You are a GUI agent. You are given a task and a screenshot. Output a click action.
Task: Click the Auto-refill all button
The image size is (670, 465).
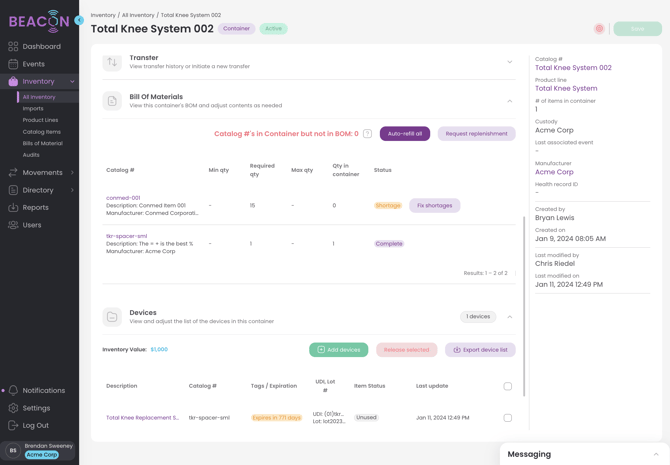pos(405,134)
